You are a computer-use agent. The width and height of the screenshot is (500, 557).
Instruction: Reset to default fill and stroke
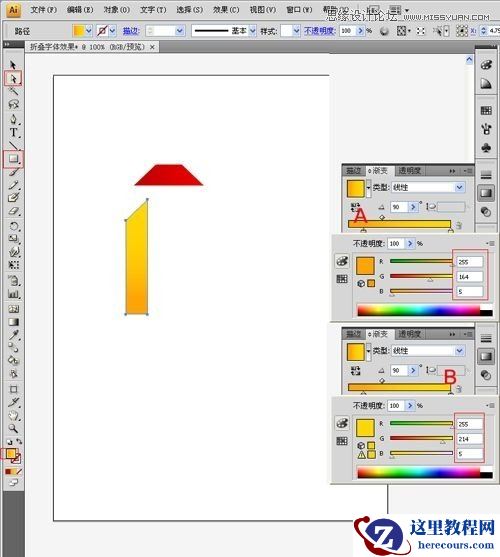tap(9, 442)
